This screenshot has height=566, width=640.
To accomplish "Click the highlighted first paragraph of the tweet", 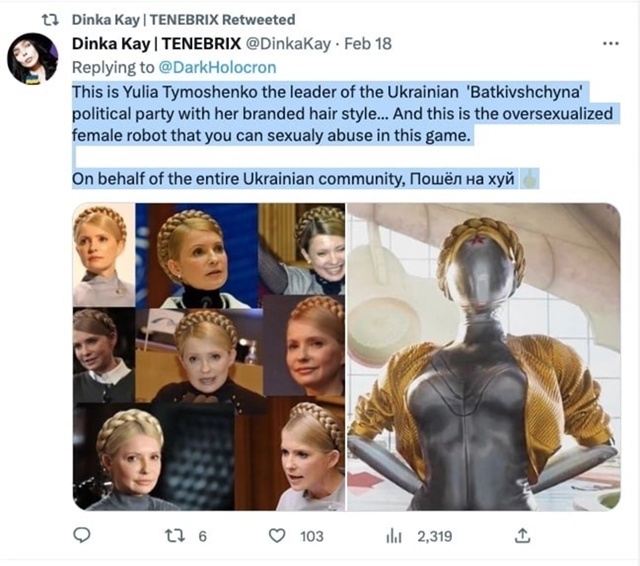I will coord(330,111).
